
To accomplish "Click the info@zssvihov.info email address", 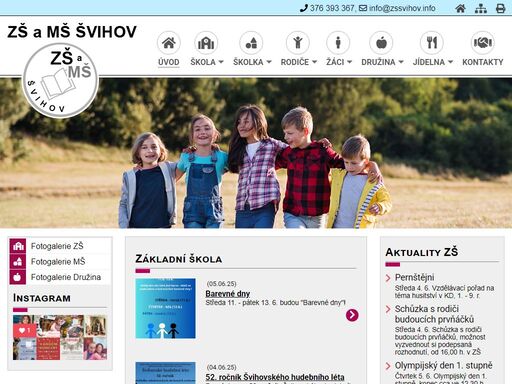I will [x=402, y=8].
